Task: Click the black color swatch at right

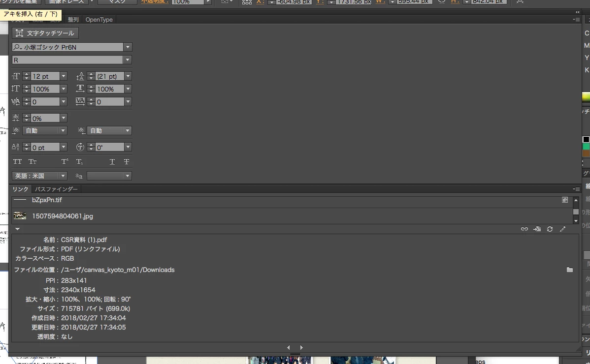Action: click(586, 139)
